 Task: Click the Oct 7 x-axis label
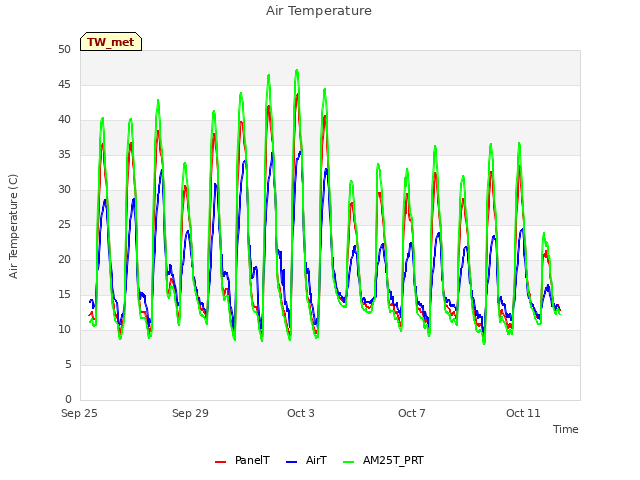point(412,413)
